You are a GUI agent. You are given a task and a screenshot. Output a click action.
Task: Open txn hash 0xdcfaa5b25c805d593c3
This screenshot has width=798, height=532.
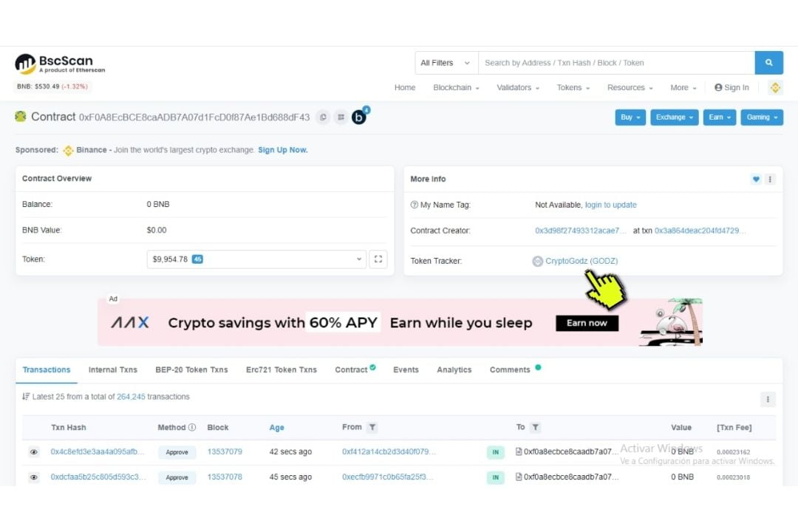(98, 477)
